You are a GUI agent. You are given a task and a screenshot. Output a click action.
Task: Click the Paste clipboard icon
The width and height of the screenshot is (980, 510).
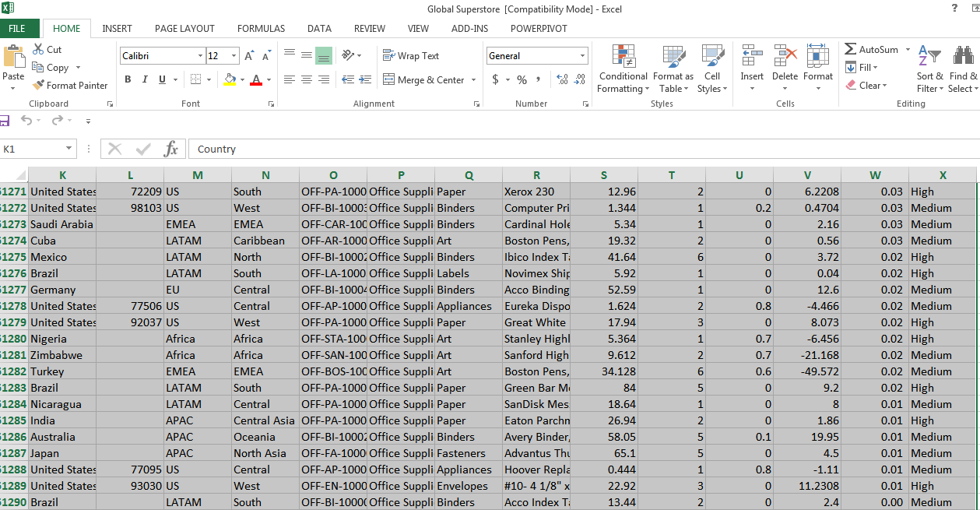[x=13, y=58]
